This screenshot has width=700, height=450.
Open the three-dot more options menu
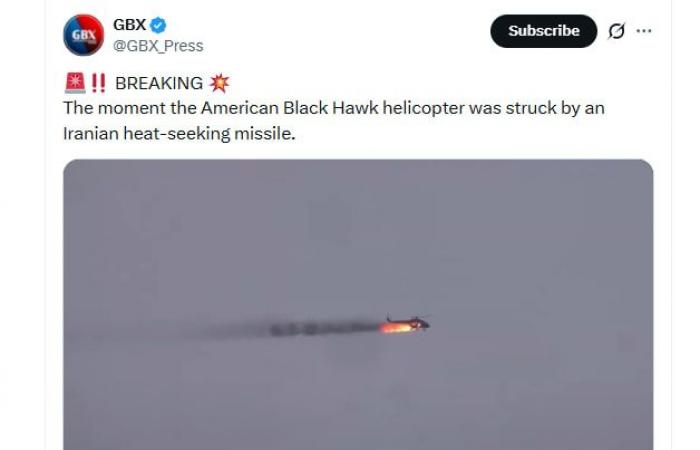643,31
